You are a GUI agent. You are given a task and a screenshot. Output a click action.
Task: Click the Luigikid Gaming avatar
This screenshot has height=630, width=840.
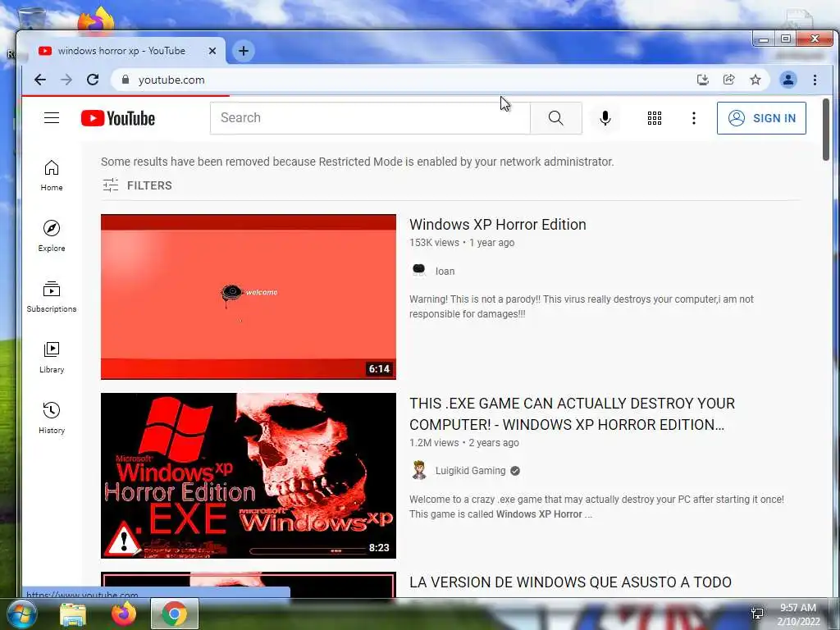(x=419, y=470)
